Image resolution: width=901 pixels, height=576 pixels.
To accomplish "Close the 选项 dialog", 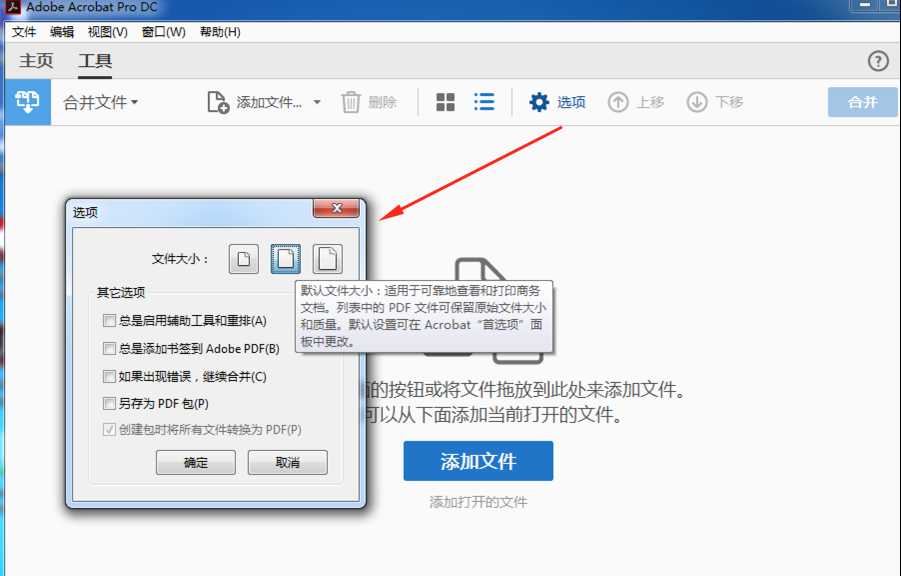I will tap(337, 208).
